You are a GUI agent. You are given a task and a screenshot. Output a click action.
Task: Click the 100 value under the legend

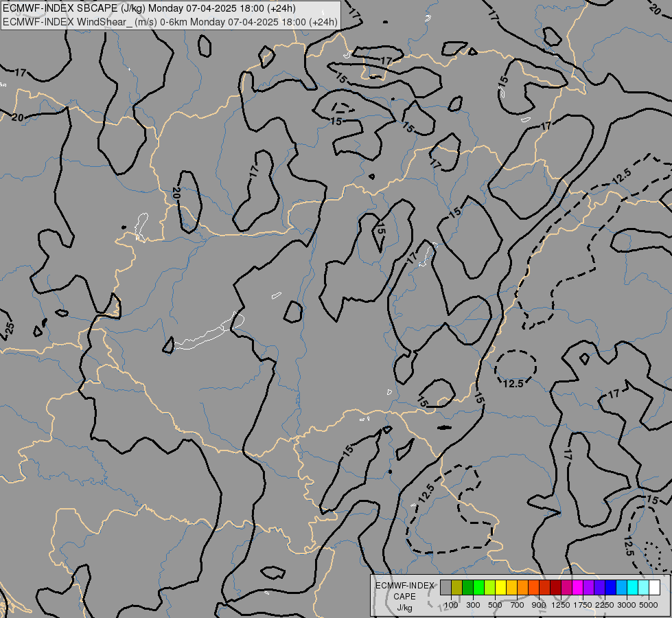pos(451,605)
